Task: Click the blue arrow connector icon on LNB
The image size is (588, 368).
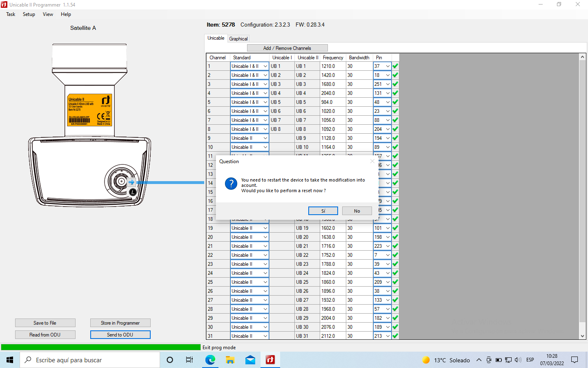Action: [x=131, y=182]
